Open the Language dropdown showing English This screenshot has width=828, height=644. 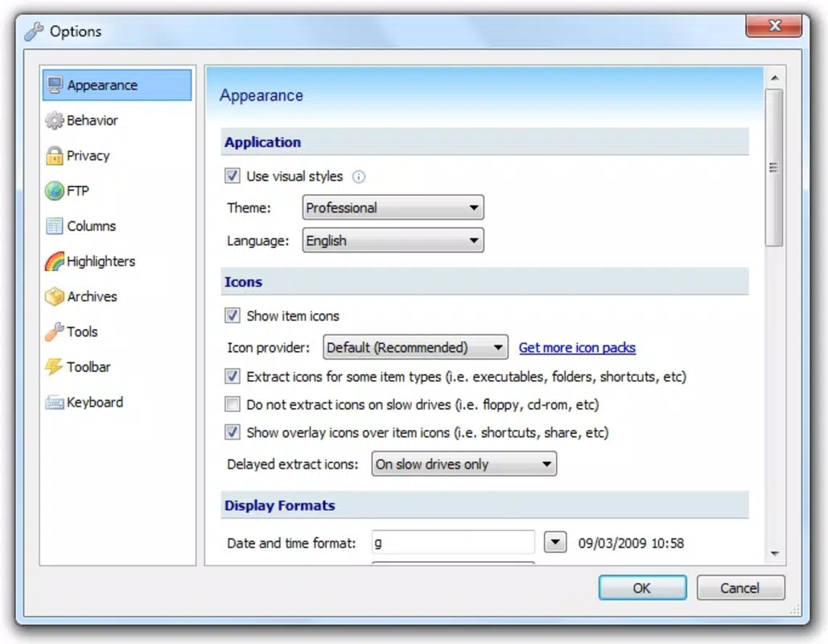coord(393,241)
